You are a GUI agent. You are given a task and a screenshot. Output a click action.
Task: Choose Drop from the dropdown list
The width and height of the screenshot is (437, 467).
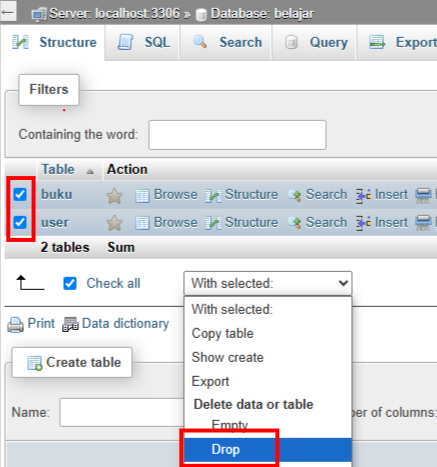[x=268, y=450]
